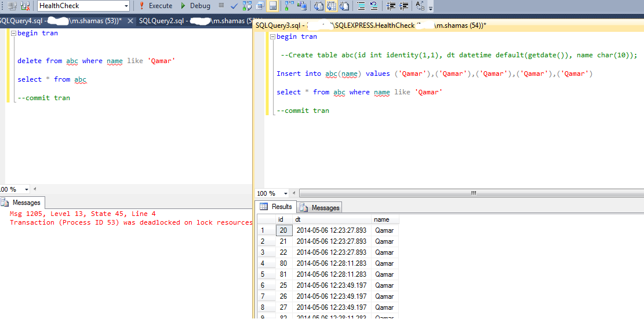
Task: Close the SQLQuery4.sql tab
Action: pyautogui.click(x=130, y=21)
